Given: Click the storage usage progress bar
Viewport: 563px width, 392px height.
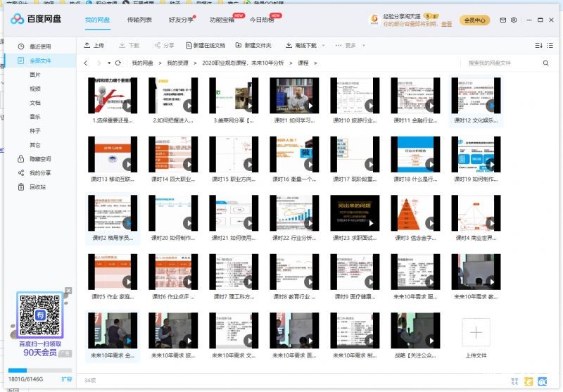Looking at the screenshot, I should coord(40,370).
